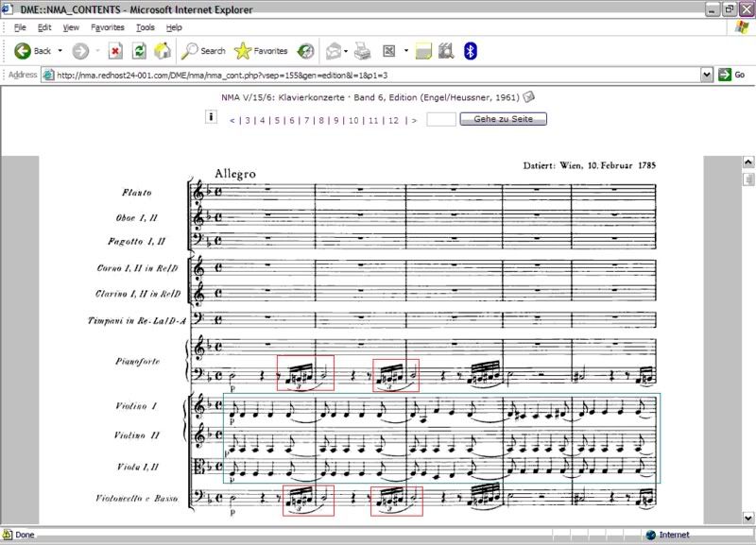Go to the Home page icon

coord(163,51)
